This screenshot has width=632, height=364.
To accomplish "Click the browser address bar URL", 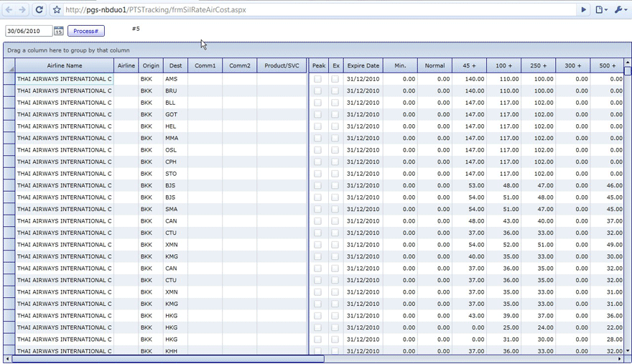I will 156,9.
